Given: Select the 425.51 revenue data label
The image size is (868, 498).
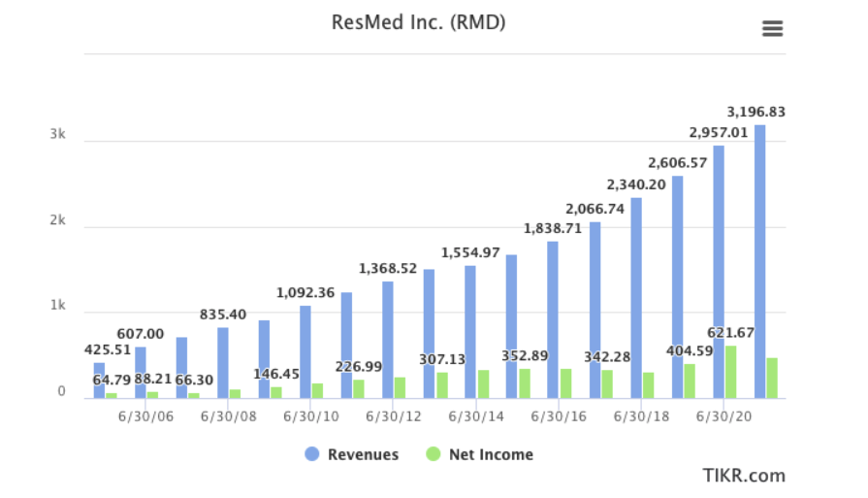Looking at the screenshot, I should (x=108, y=350).
